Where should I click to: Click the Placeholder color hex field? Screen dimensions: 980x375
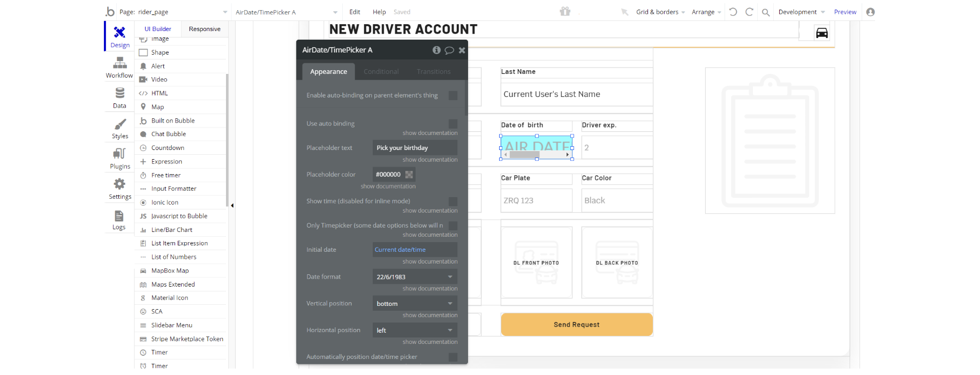coord(389,175)
